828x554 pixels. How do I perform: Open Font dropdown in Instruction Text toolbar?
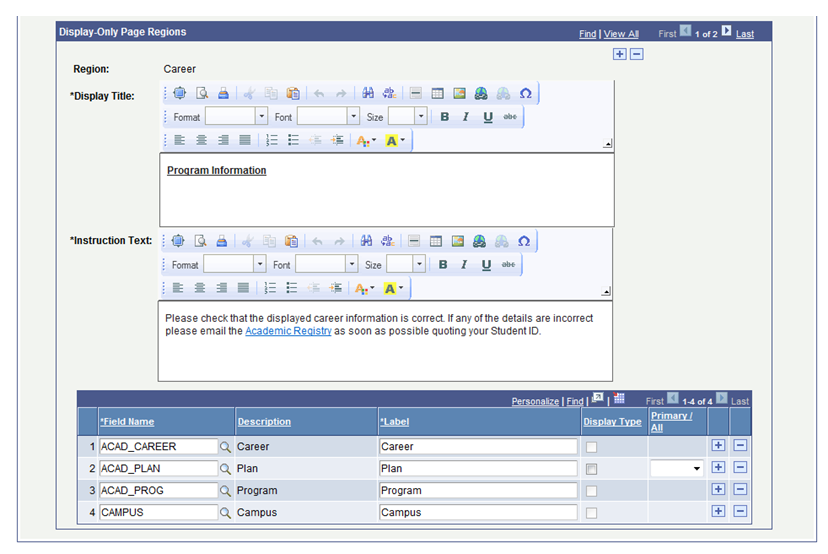(x=352, y=264)
